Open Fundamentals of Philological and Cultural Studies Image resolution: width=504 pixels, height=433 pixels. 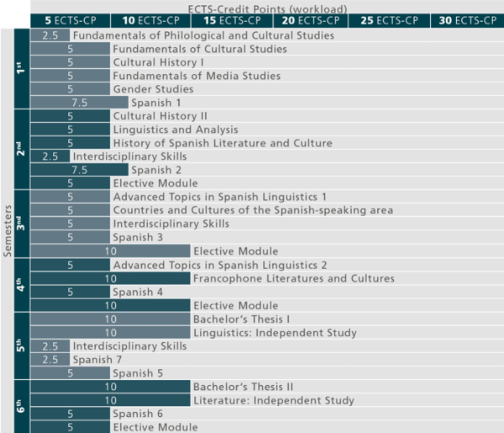click(202, 36)
